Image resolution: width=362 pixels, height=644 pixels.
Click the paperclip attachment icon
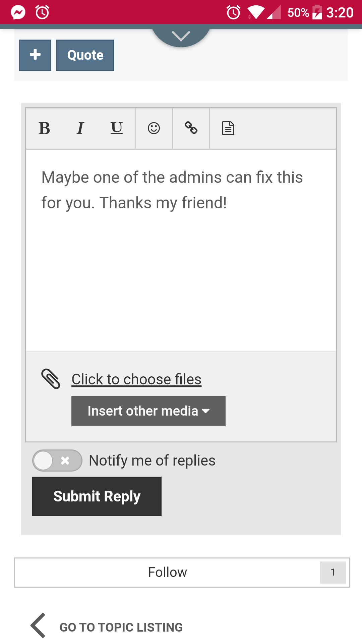click(x=51, y=379)
